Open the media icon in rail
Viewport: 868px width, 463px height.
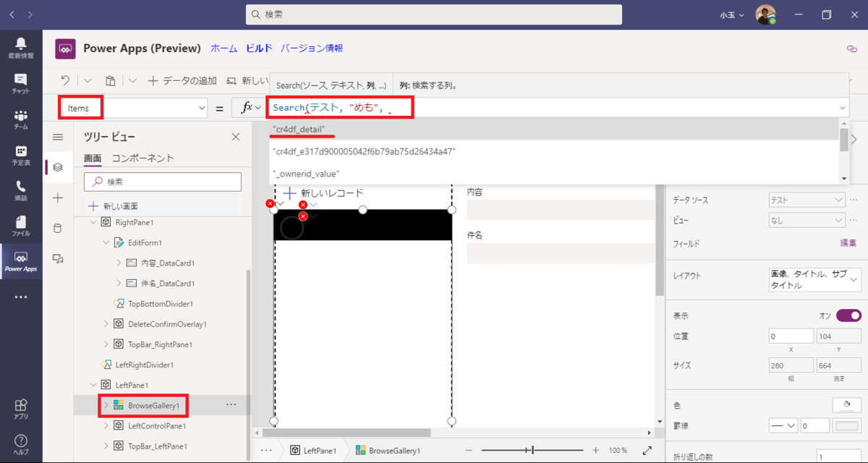58,258
